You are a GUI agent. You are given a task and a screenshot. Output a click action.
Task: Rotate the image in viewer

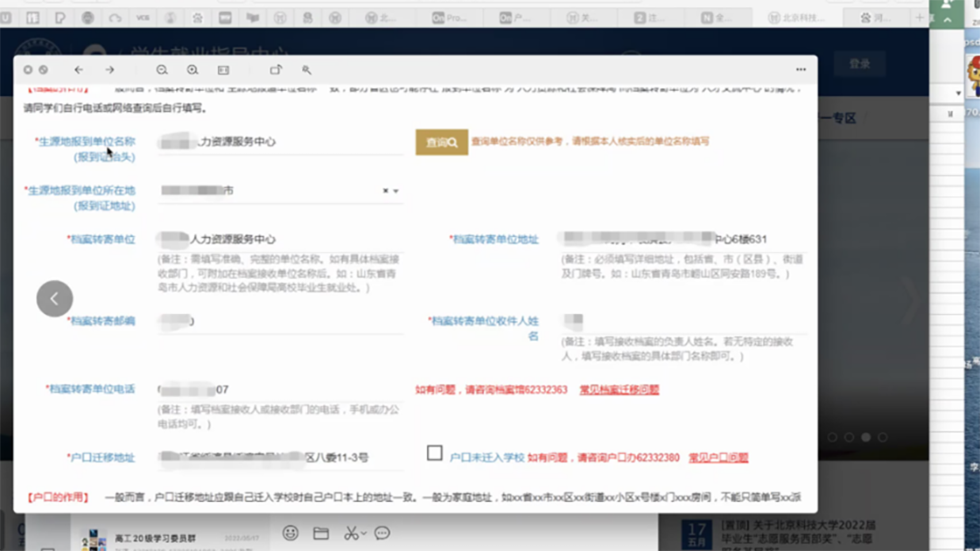click(x=276, y=70)
